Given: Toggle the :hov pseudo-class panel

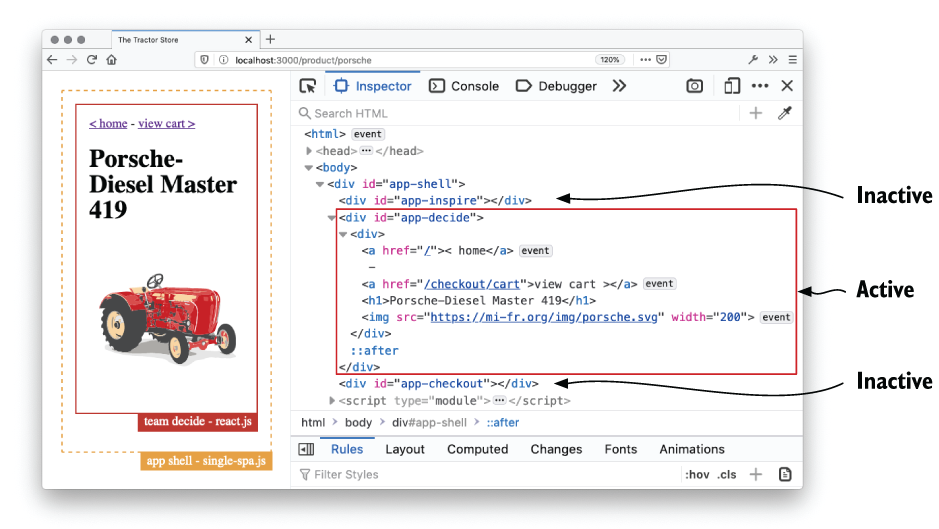Looking at the screenshot, I should [697, 474].
